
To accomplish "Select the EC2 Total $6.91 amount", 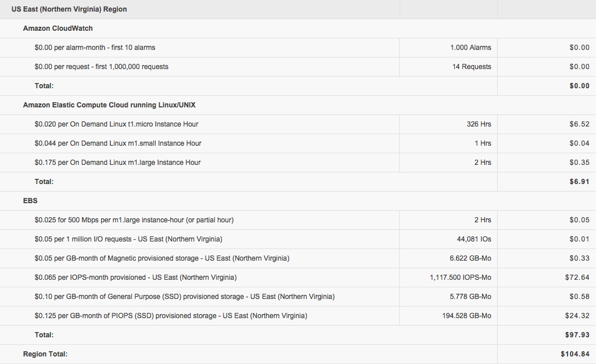I will tap(579, 182).
